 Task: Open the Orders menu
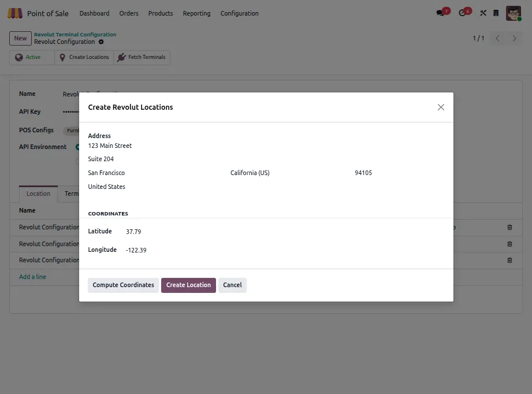tap(129, 13)
